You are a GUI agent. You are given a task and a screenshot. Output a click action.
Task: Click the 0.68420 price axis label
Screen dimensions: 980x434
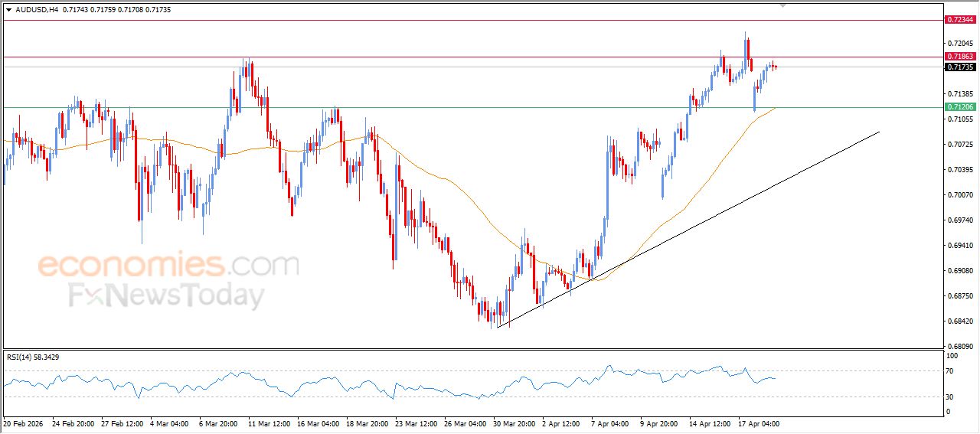coord(959,321)
